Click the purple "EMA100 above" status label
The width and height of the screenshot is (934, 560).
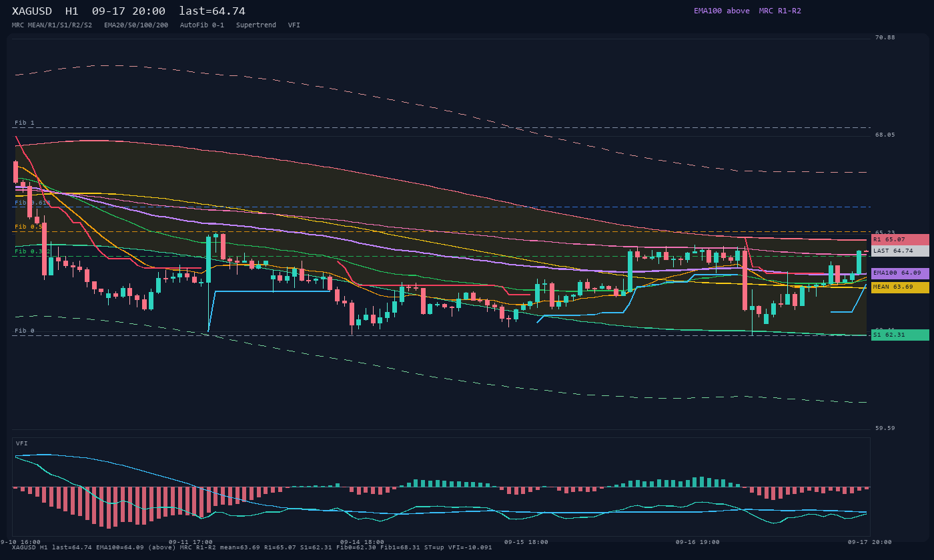click(x=722, y=11)
